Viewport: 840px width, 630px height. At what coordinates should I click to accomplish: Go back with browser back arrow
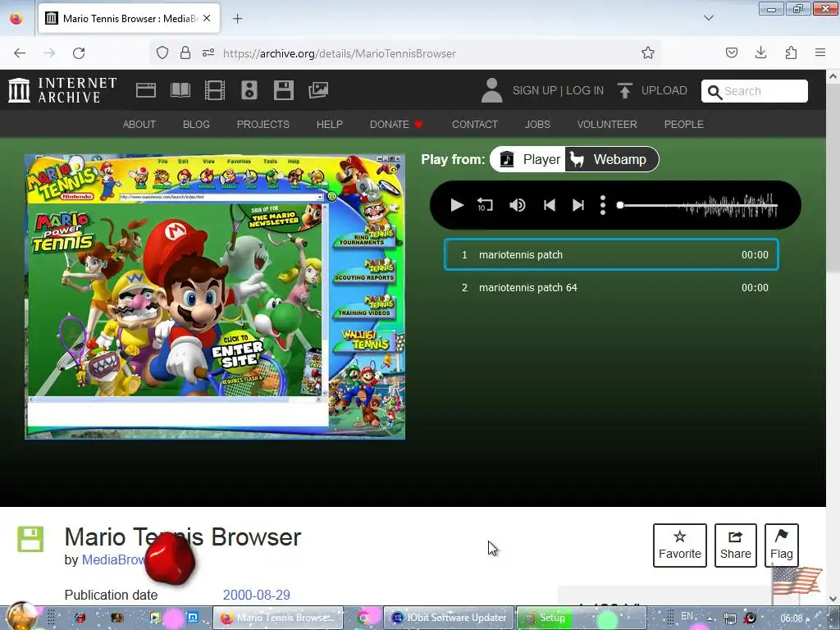click(20, 53)
